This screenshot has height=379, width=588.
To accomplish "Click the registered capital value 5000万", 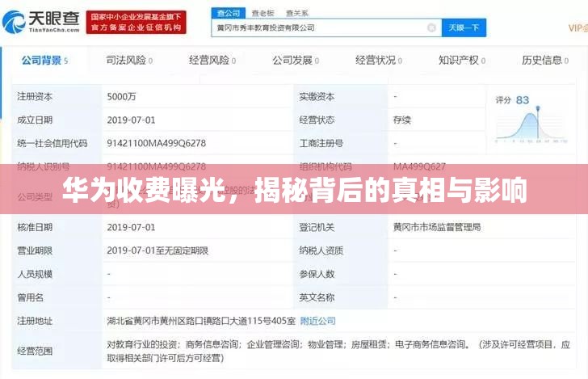I will 121,96.
